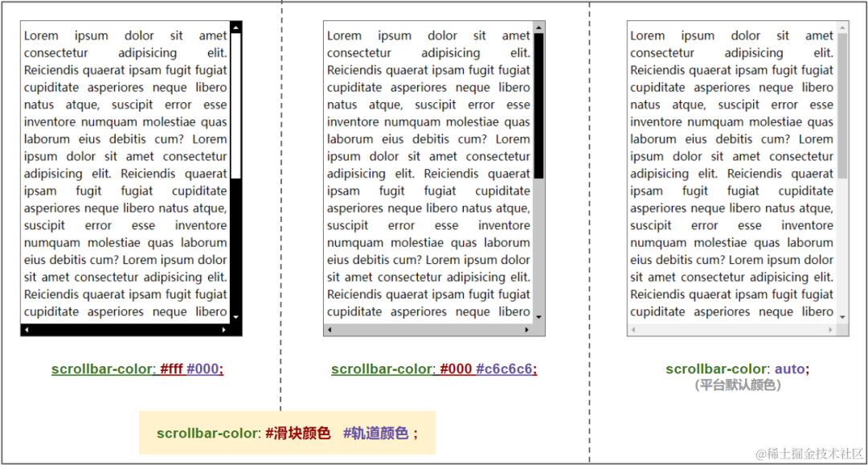Image resolution: width=868 pixels, height=465 pixels.
Task: Click the 'scrollbar-color: #000 #c6c6c6;' caption
Action: pos(435,369)
